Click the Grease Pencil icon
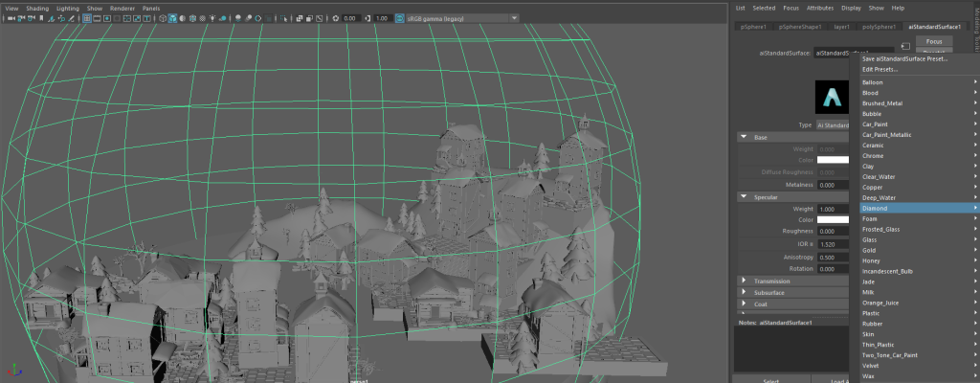The image size is (980, 383). pyautogui.click(x=71, y=18)
